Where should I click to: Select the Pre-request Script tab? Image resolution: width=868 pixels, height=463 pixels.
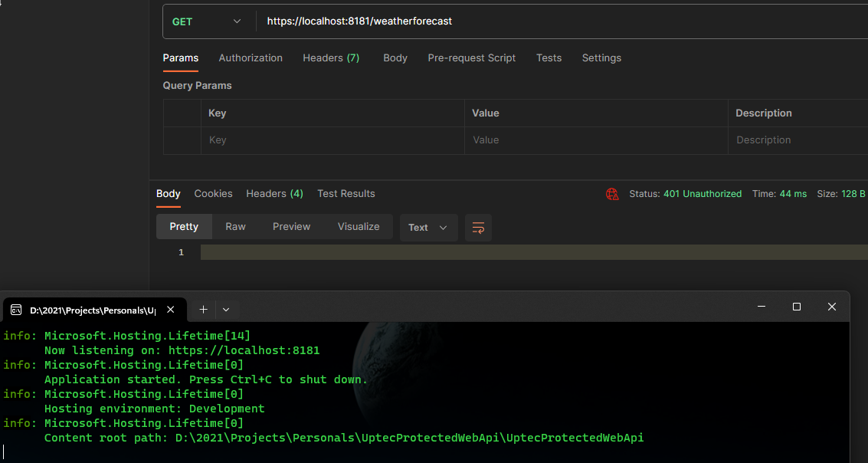[471, 58]
